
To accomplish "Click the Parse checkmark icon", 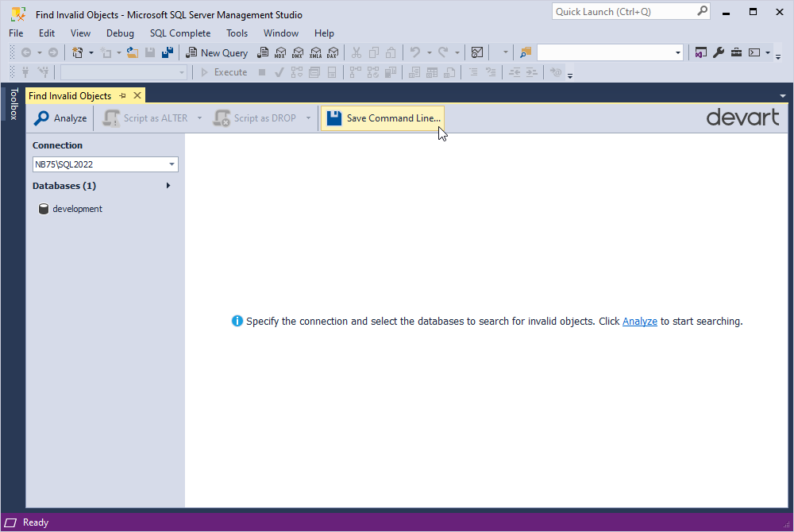I will tap(279, 72).
